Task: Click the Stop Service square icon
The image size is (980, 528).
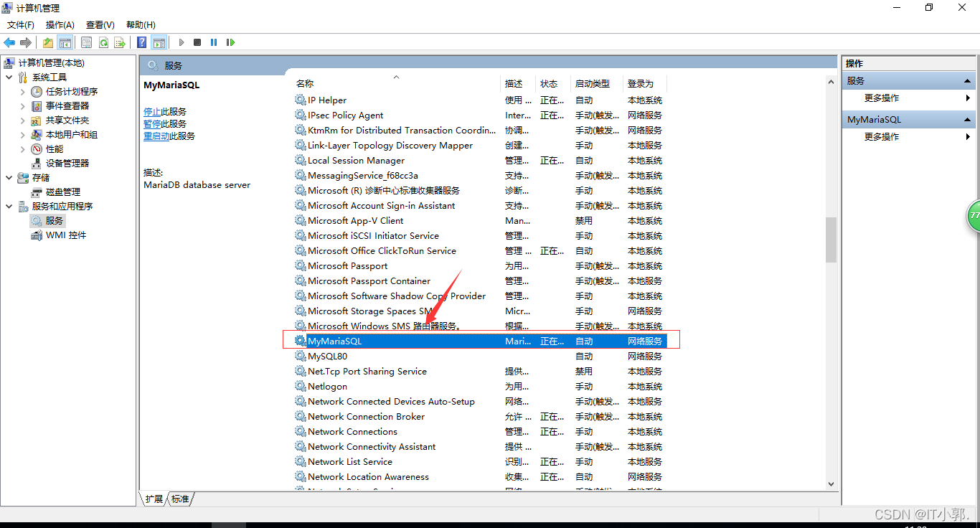Action: point(197,42)
